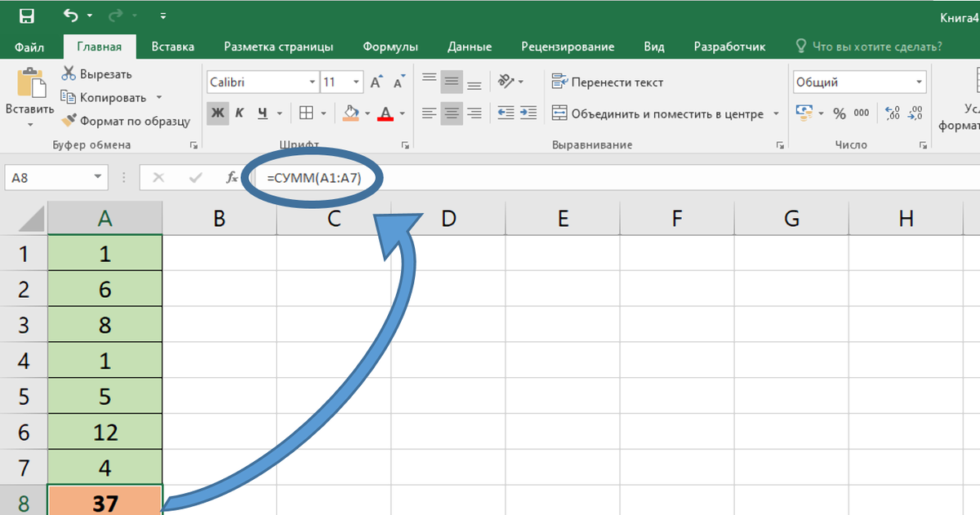Toggle middle vertical alignment
The width and height of the screenshot is (980, 515).
(x=452, y=82)
